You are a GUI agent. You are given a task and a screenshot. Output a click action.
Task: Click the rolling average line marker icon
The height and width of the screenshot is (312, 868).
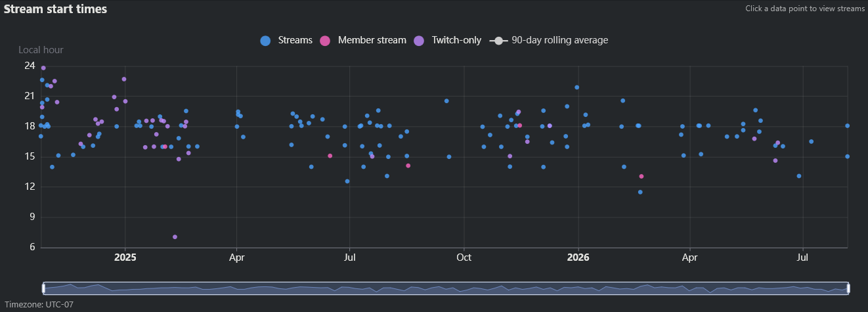(498, 41)
